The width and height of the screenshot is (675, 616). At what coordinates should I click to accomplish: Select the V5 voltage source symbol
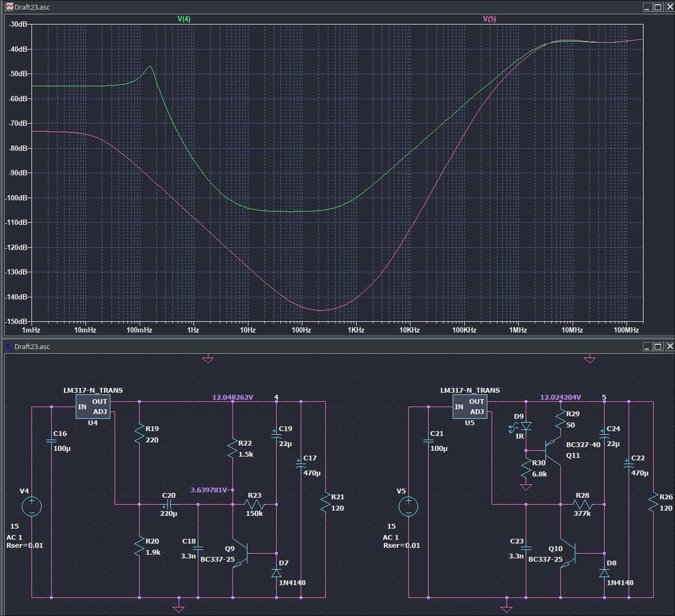408,506
